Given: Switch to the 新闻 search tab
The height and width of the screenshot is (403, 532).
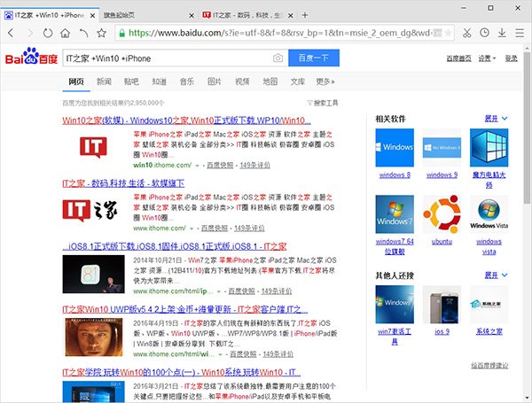Looking at the screenshot, I should [x=104, y=81].
